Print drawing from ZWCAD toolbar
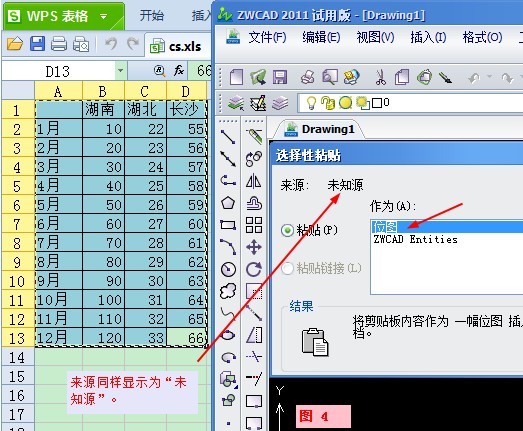Image resolution: width=523 pixels, height=431 pixels. pos(307,77)
